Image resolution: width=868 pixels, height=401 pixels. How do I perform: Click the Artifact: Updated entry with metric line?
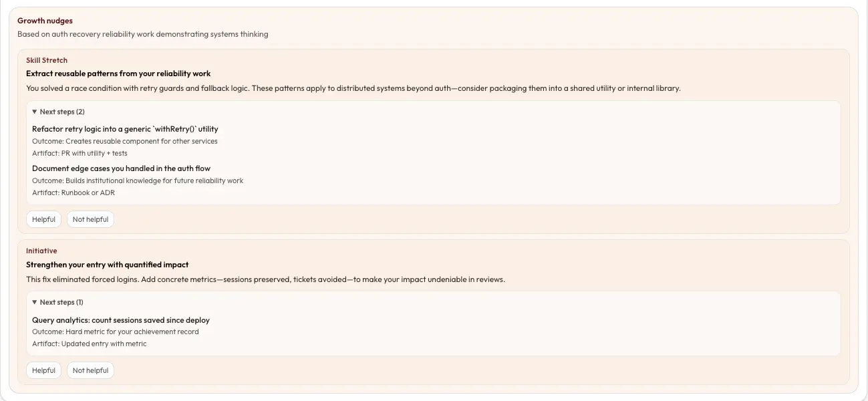tap(89, 344)
